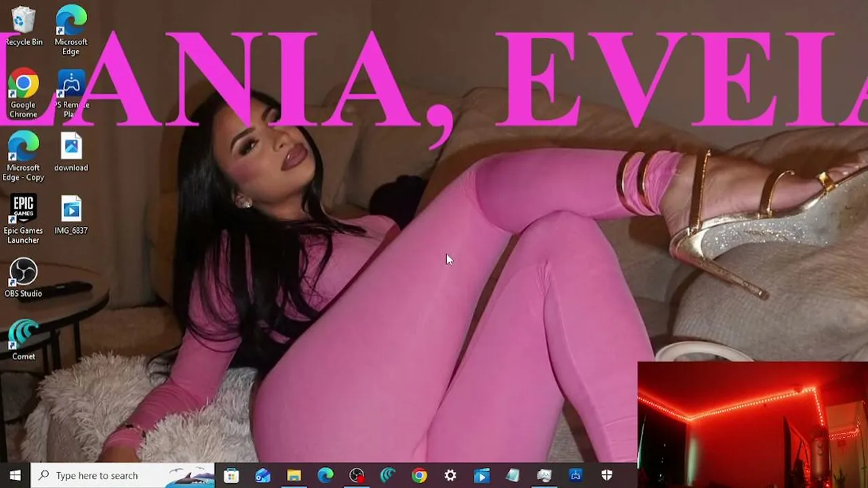Open Outlook from the taskbar

[x=262, y=476]
